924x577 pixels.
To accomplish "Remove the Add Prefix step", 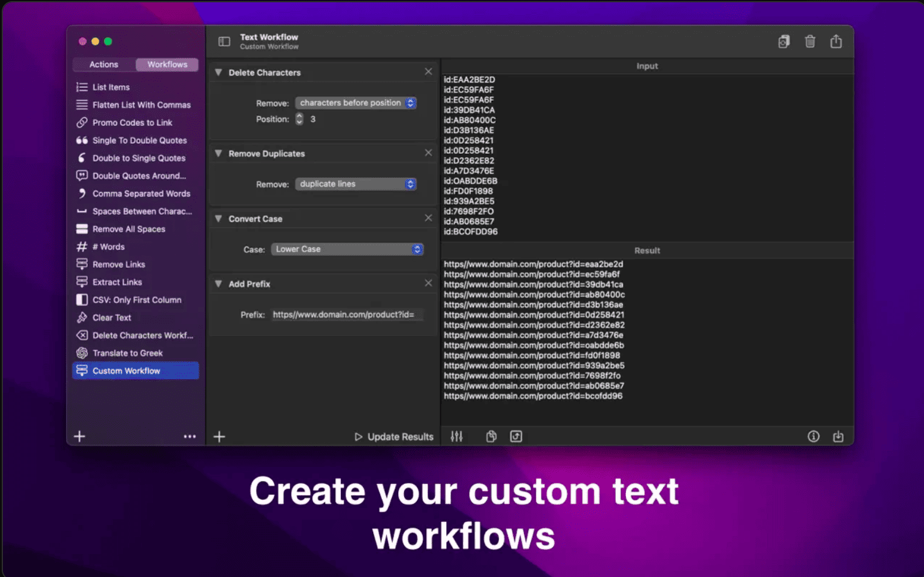I will pos(428,283).
